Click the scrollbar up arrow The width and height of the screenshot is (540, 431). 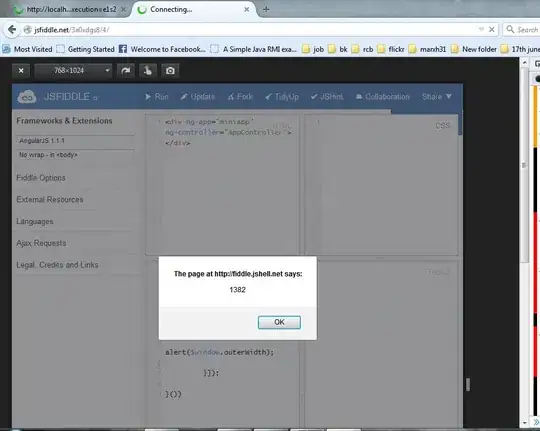tap(524, 62)
